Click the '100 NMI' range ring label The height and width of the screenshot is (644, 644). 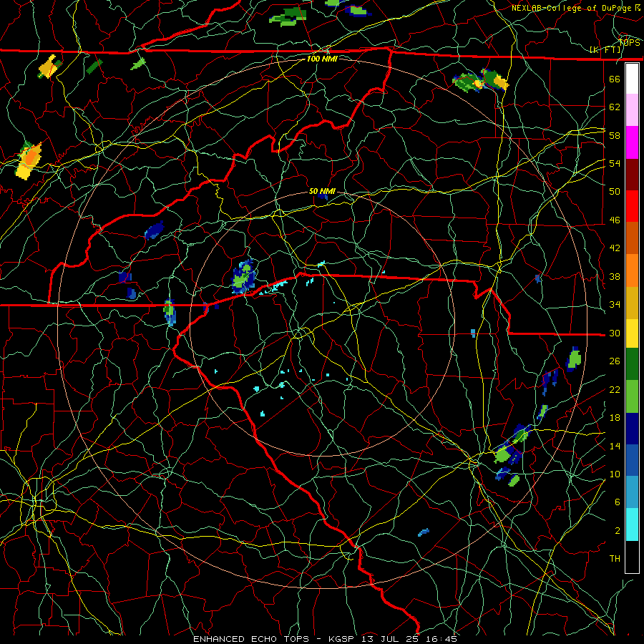322,59
